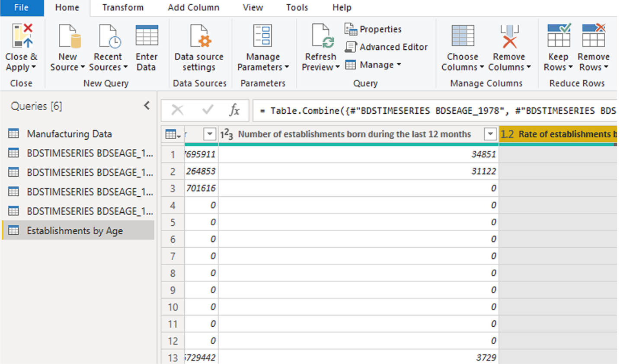Viewport: 620px width, 364px height.
Task: Cancel the formula edit with X
Action: (177, 110)
